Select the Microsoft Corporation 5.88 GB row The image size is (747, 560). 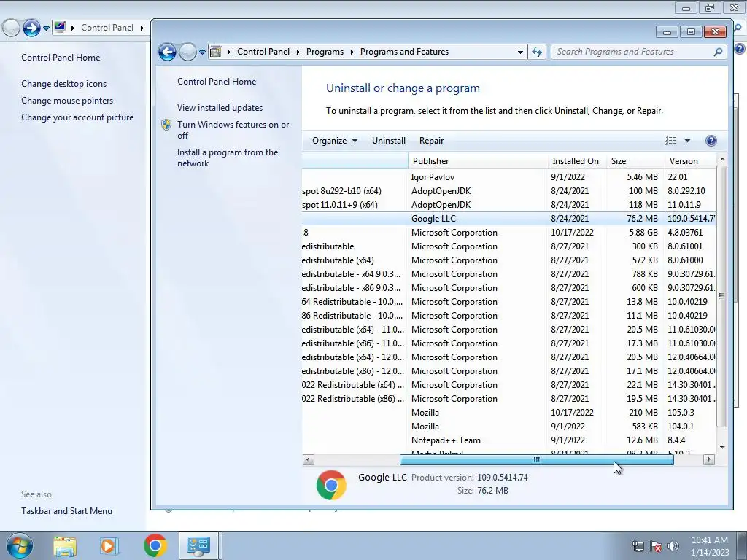pyautogui.click(x=508, y=233)
